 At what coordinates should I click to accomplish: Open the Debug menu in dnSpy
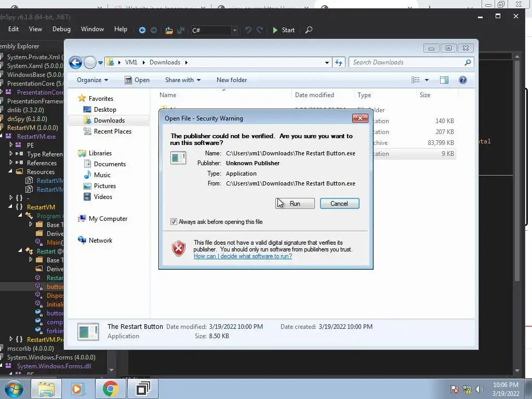point(61,29)
